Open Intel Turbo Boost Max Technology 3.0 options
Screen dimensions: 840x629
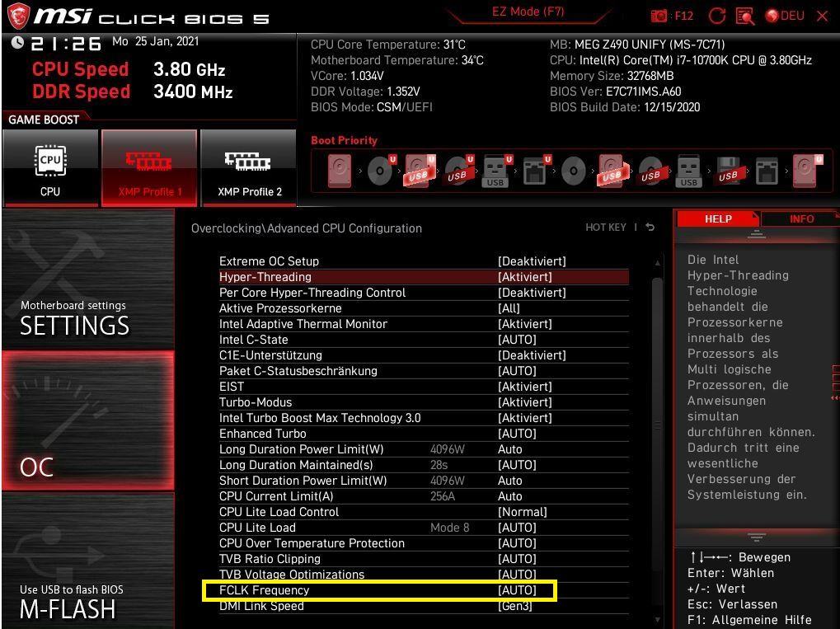click(423, 418)
